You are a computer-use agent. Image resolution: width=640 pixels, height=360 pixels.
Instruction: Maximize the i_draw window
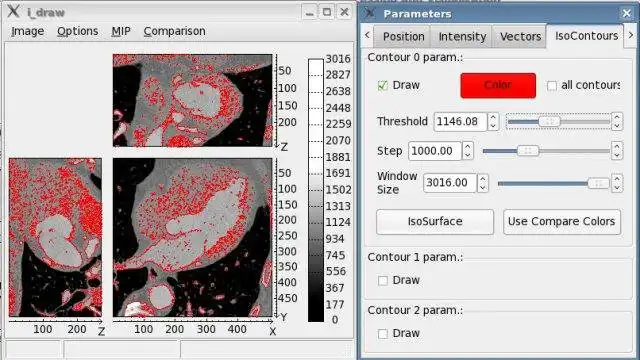(327, 12)
